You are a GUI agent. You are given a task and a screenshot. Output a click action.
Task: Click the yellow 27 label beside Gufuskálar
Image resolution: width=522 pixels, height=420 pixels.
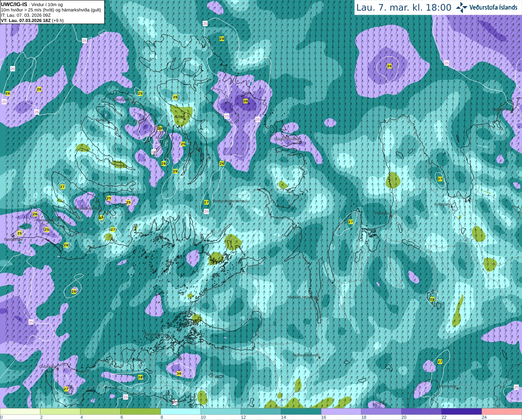[x=66, y=389]
